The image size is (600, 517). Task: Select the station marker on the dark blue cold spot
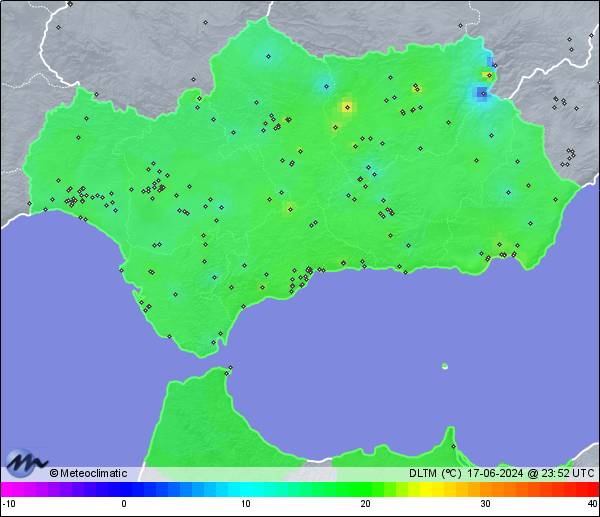pos(482,93)
